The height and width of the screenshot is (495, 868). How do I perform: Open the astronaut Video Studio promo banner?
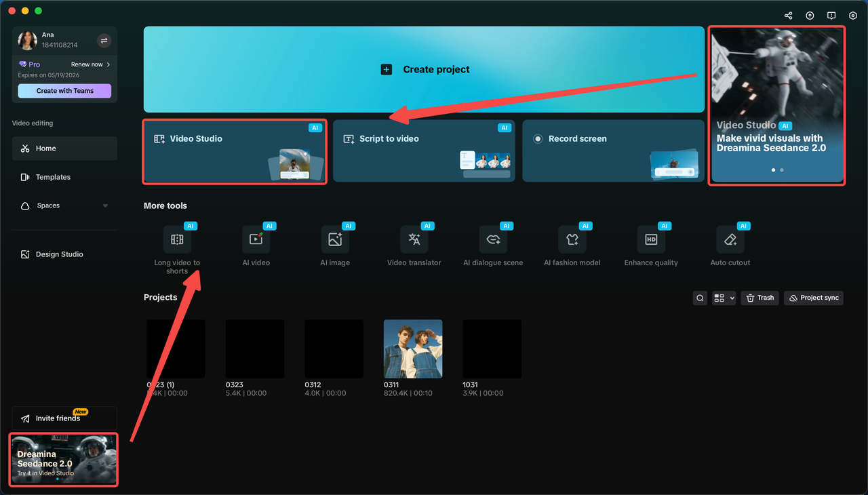(776, 105)
